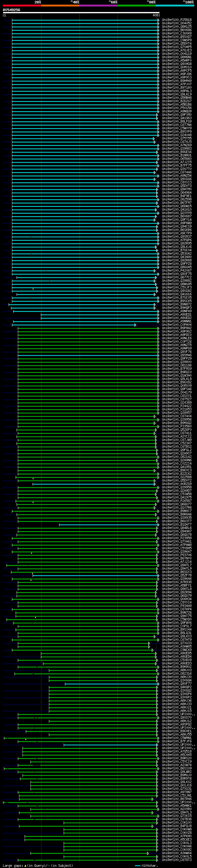
Task: Click the UniRef100_Q8H6N1 label
Action: point(176,57)
